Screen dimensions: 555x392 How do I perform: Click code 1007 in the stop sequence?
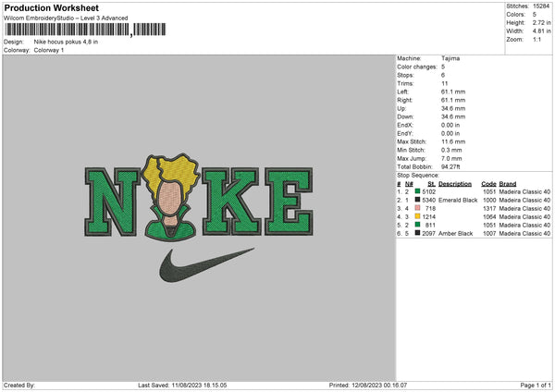489,233
